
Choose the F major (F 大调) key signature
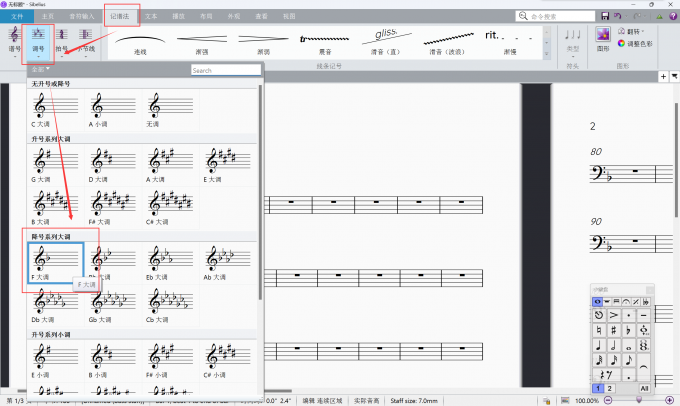(x=56, y=263)
